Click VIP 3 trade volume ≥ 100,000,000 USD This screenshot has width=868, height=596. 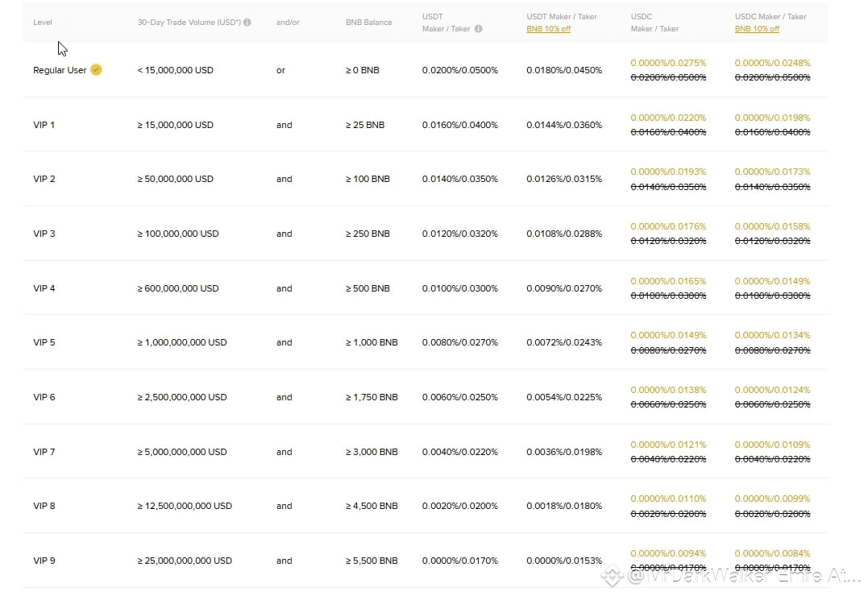(178, 234)
